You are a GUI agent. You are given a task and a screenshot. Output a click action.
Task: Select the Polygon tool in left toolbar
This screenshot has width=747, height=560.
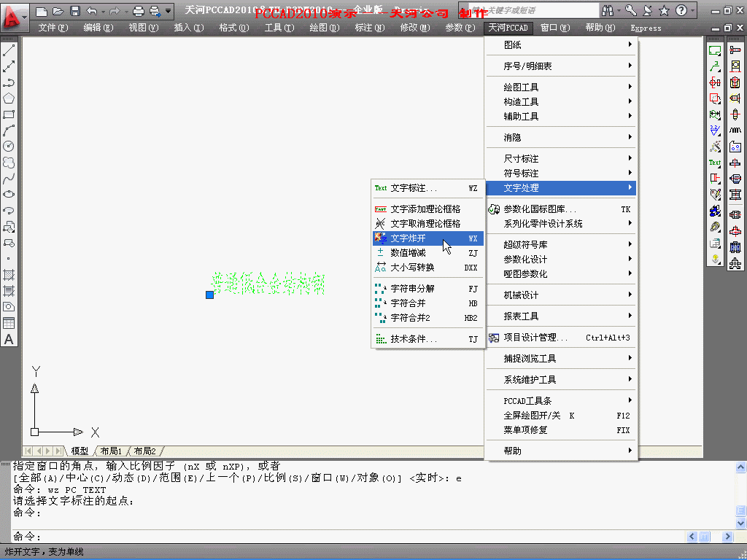(9, 98)
